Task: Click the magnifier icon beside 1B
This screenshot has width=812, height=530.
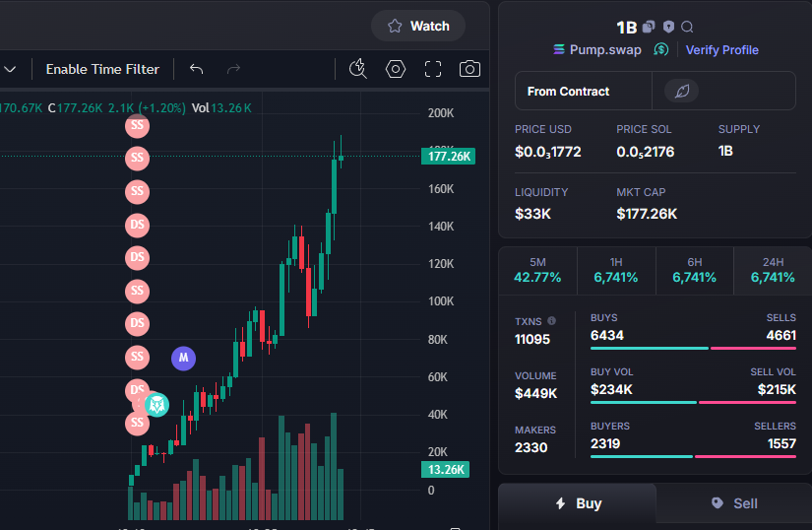Action: [x=687, y=27]
